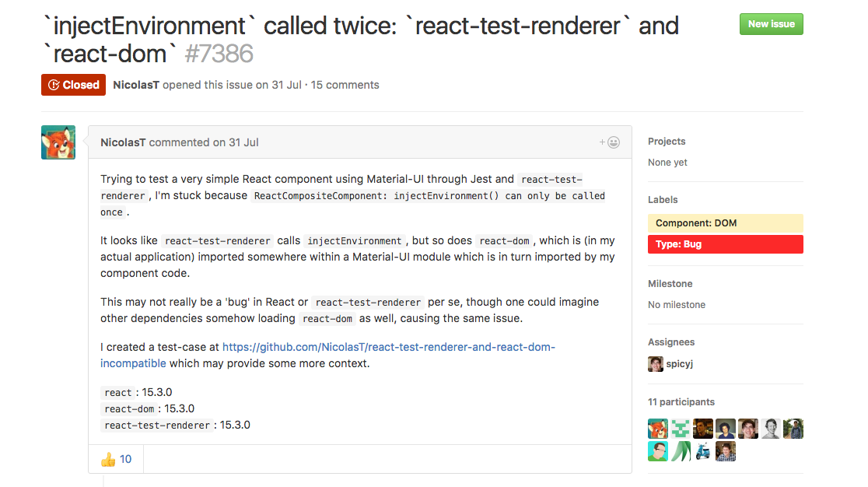Select the Component: DOM label

725,223
